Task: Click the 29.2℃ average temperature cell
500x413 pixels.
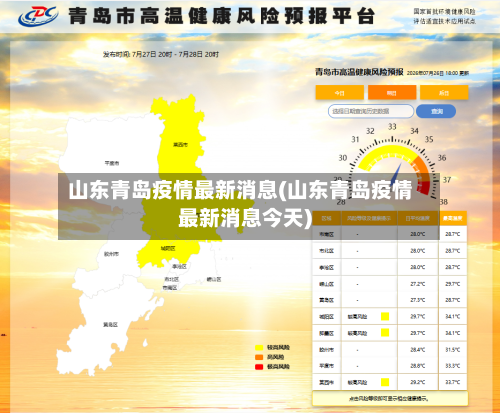Action: tap(418, 382)
